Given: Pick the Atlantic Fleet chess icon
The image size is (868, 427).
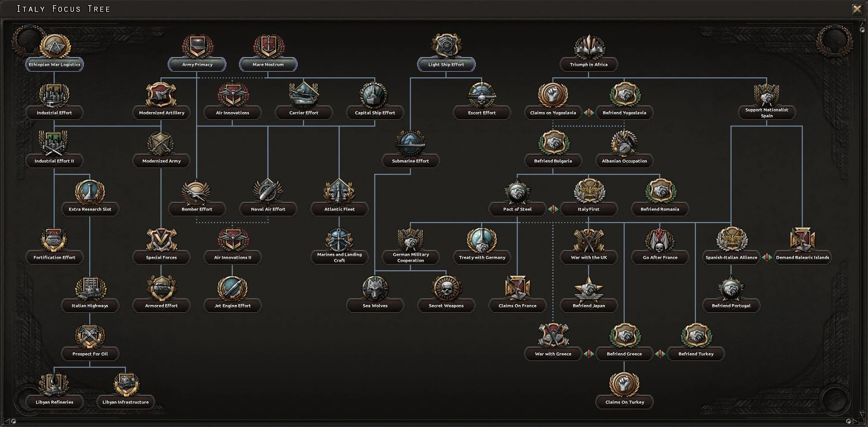Looking at the screenshot, I should [340, 192].
